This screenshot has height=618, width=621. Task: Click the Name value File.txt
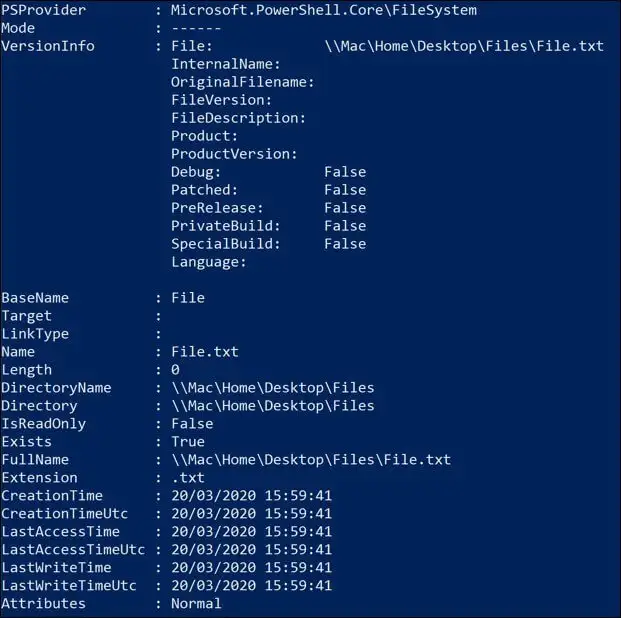205,352
